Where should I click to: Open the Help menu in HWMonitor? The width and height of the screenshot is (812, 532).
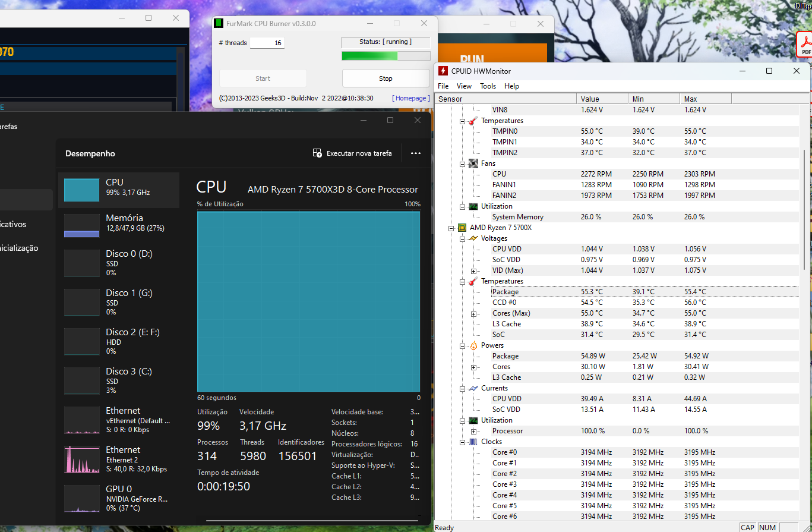(511, 86)
